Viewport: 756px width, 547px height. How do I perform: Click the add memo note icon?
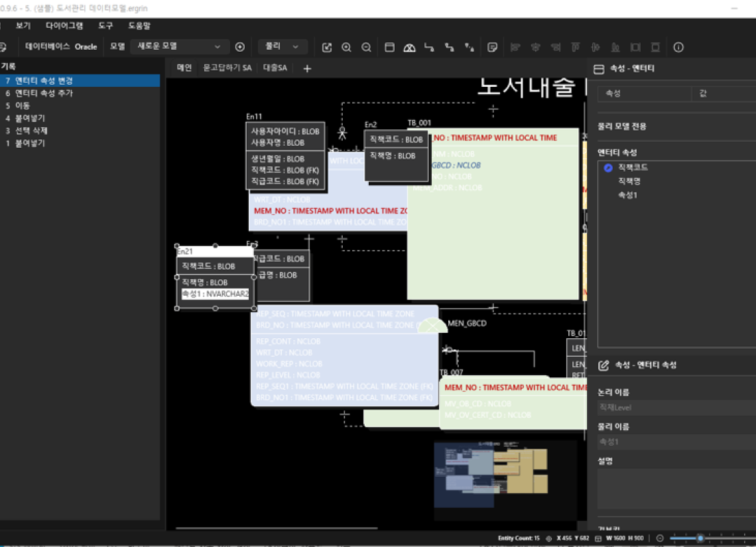(x=492, y=47)
